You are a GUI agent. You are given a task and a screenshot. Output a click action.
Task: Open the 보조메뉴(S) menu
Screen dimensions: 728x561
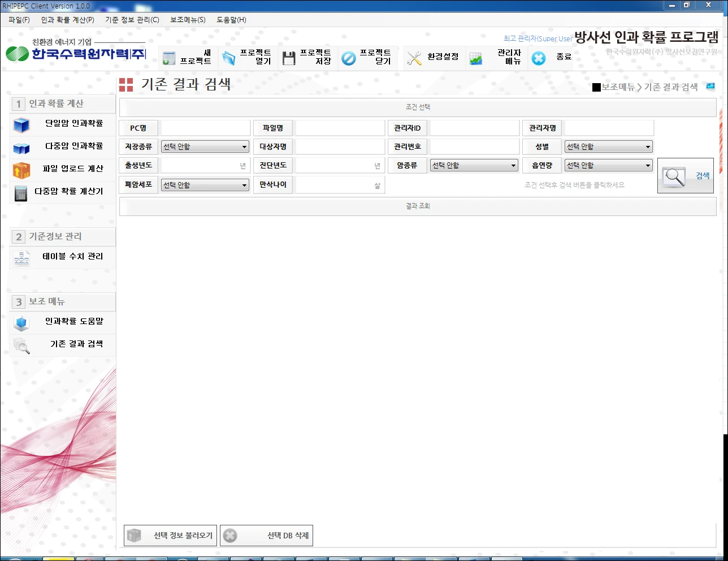point(188,20)
